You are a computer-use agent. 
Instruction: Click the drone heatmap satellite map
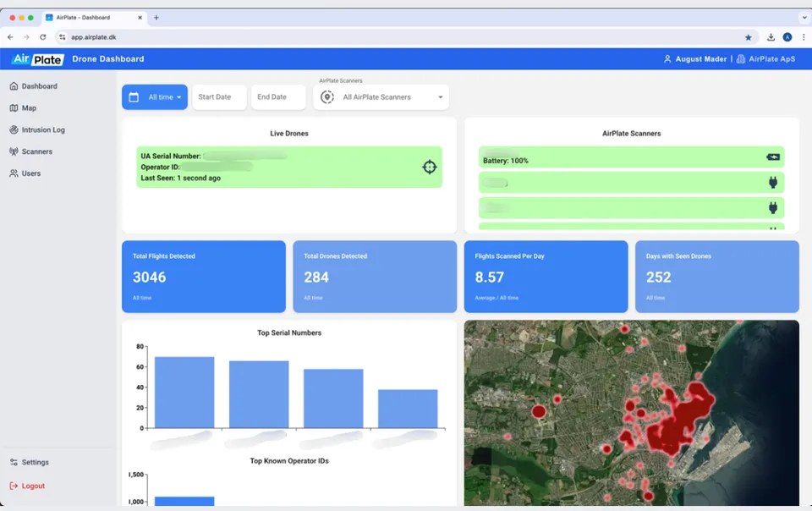coord(631,413)
